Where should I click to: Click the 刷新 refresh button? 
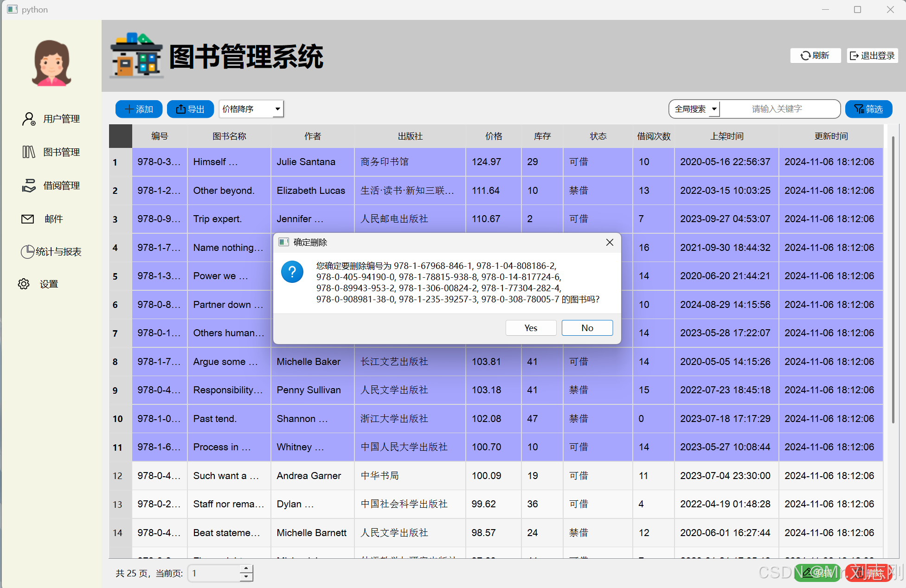815,56
